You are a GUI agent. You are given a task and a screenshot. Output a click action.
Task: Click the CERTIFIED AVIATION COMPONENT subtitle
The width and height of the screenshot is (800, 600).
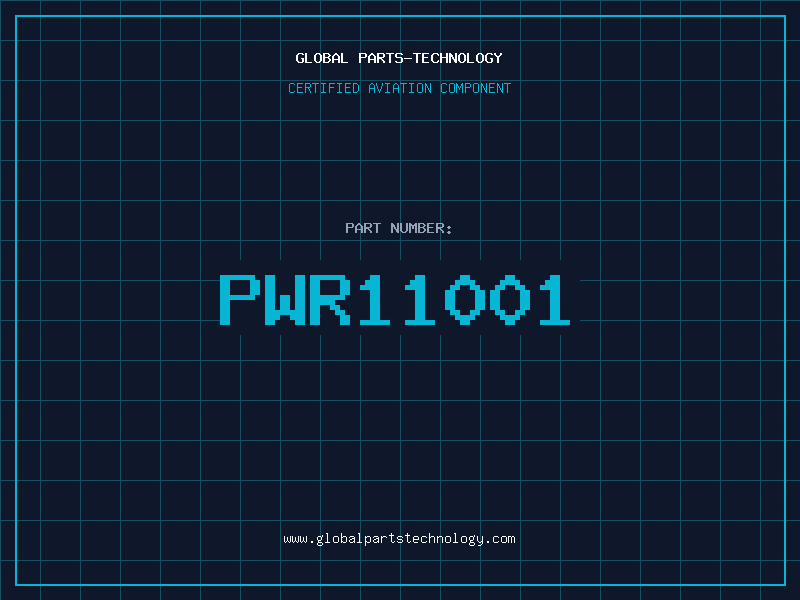399,88
